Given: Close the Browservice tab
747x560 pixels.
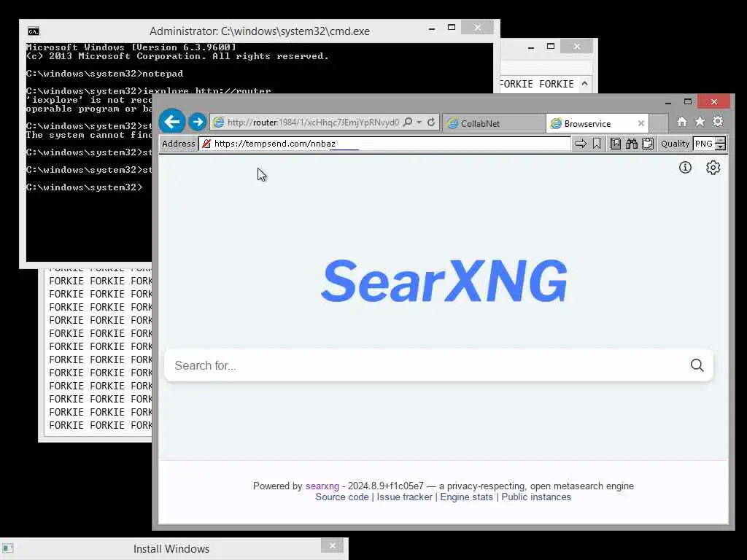Looking at the screenshot, I should coord(641,123).
